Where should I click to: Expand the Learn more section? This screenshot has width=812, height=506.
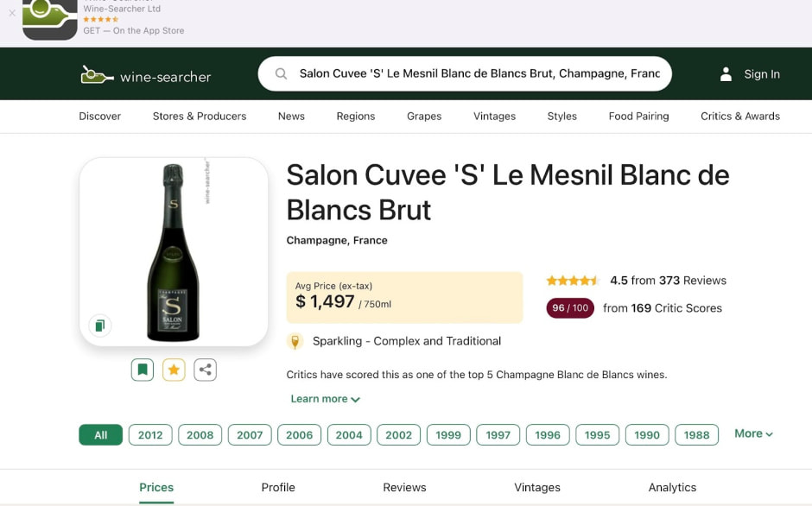(x=325, y=399)
